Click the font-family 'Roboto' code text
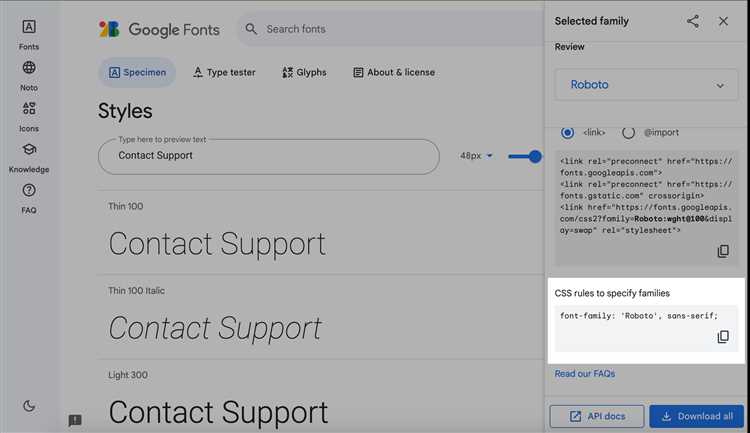 639,316
